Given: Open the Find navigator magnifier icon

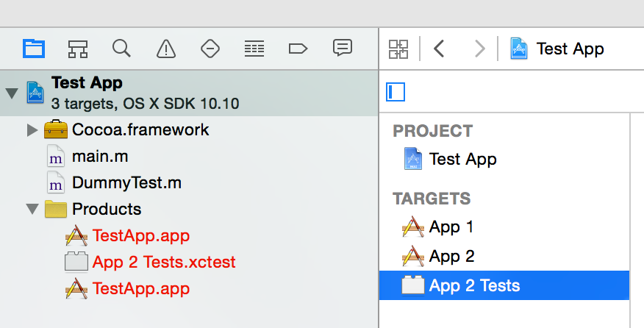Looking at the screenshot, I should [x=121, y=49].
